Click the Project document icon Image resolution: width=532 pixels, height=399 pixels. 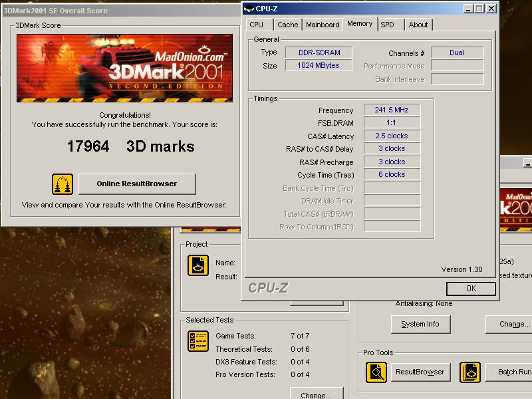pos(198,265)
